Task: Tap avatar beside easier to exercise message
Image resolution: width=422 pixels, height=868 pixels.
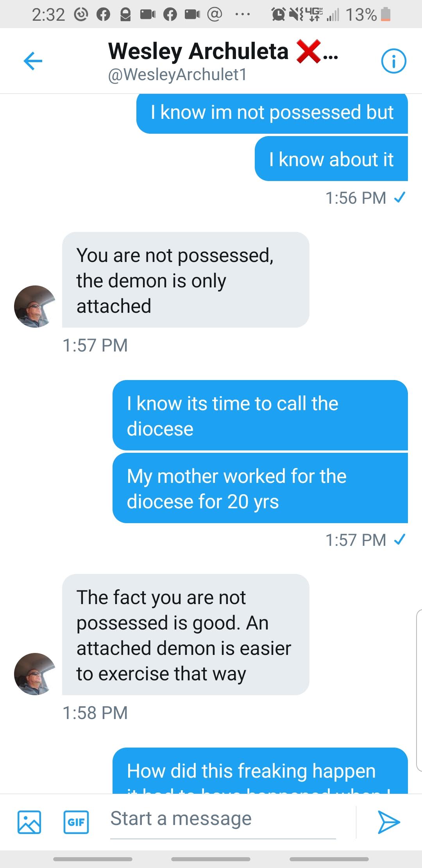Action: 35,674
